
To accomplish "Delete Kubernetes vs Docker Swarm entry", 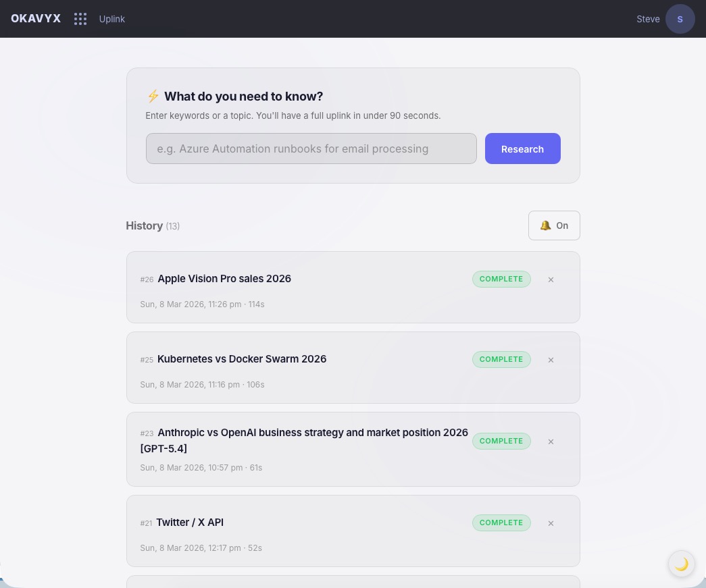I will point(551,360).
